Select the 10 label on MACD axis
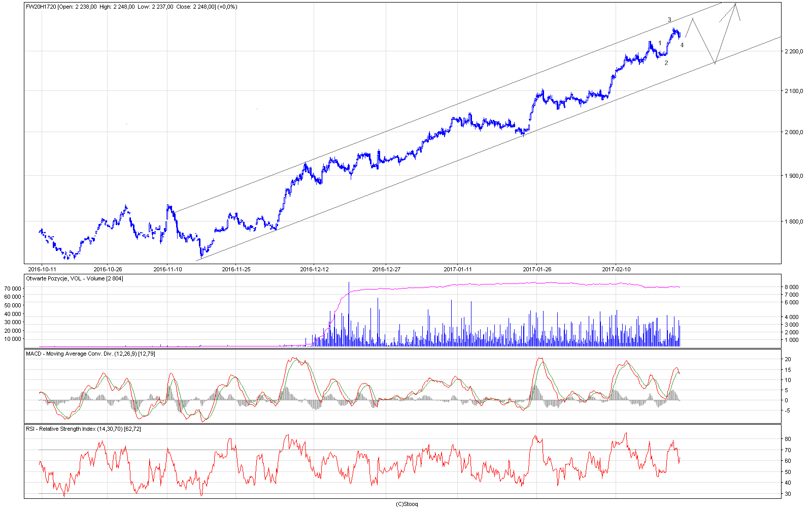Screen dimensions: 812x508 click(x=789, y=380)
